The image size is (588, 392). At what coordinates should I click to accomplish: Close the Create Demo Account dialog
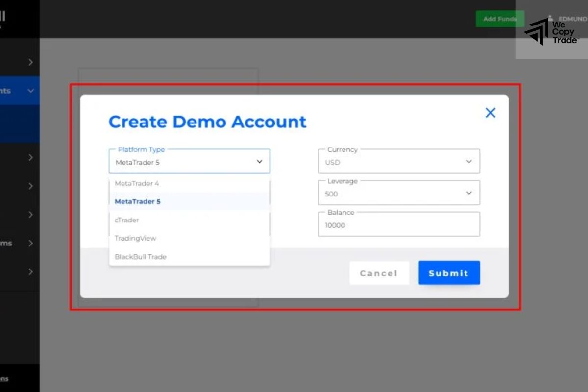tap(490, 113)
